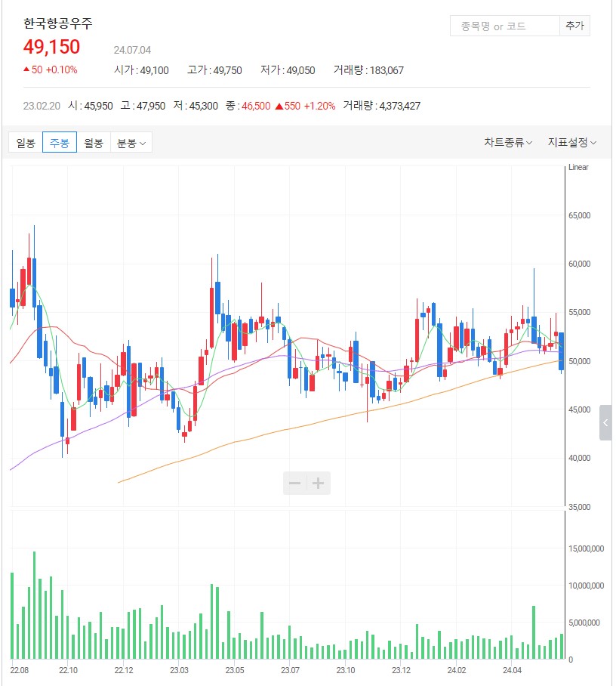
Task: Open the 지표설정 indicator settings dropdown
Action: click(x=572, y=143)
